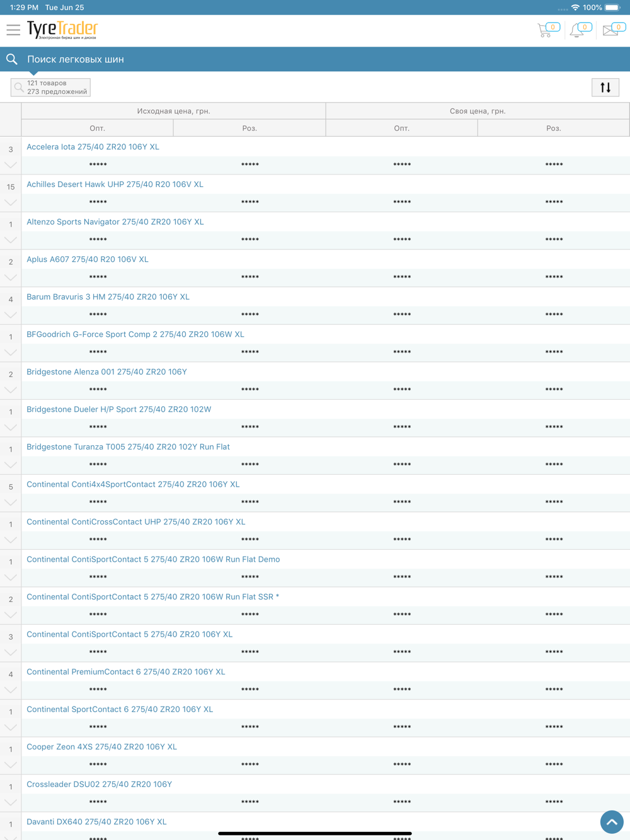The height and width of the screenshot is (840, 630).
Task: Click hidden own retail price for Aplus A607
Action: 554,278
